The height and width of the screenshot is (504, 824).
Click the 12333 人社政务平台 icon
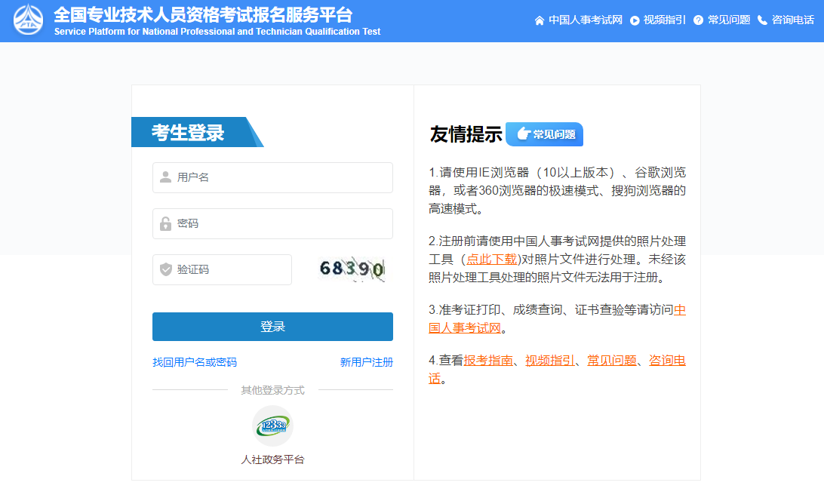272,426
